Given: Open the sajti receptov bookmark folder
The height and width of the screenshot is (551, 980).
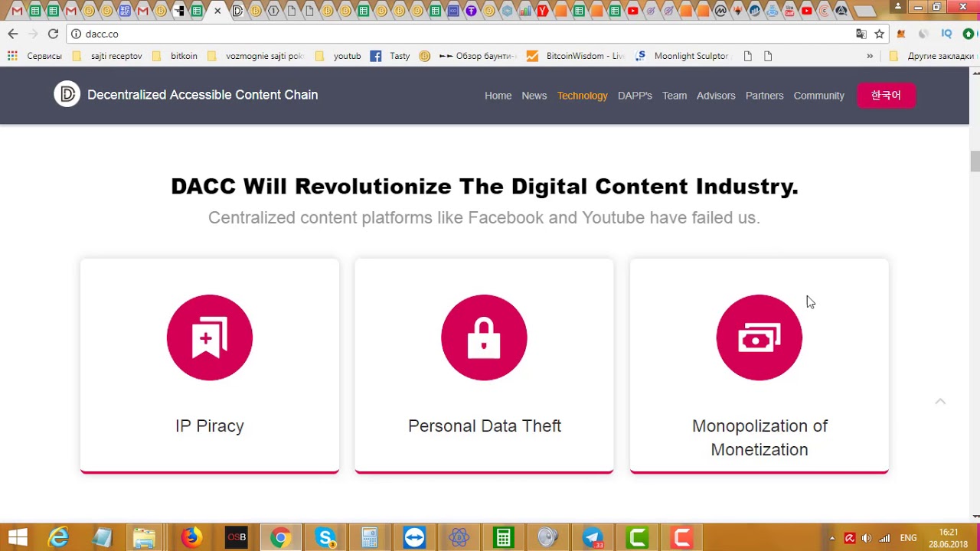Looking at the screenshot, I should click(109, 56).
